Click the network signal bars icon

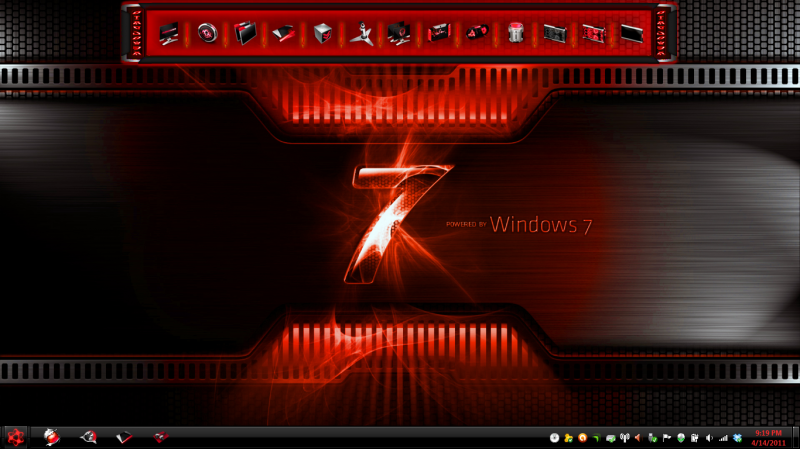(723, 438)
